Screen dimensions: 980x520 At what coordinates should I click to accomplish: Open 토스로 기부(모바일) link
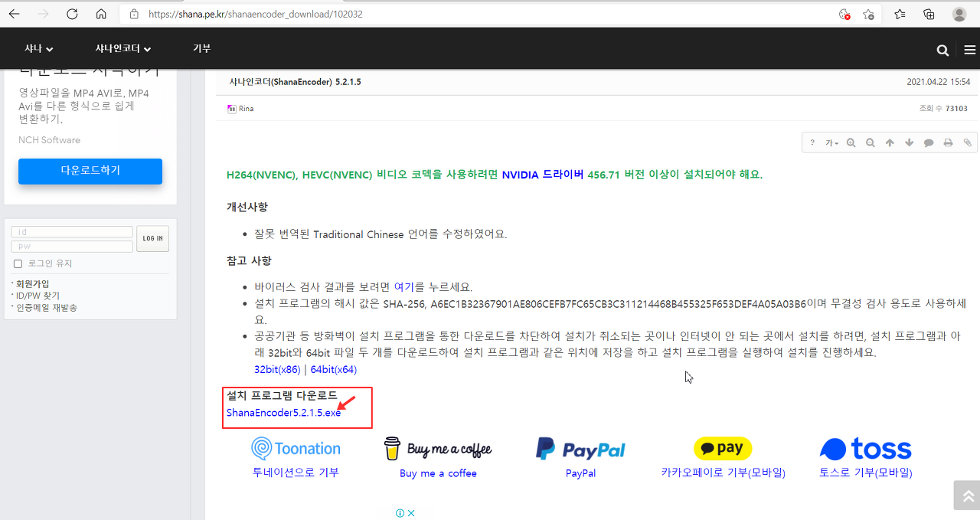click(x=866, y=473)
